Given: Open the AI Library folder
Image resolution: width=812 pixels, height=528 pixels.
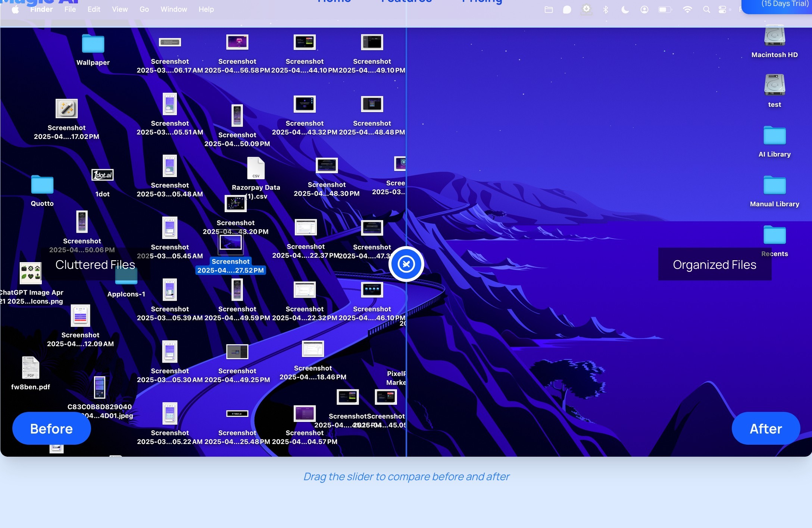Looking at the screenshot, I should click(x=774, y=136).
